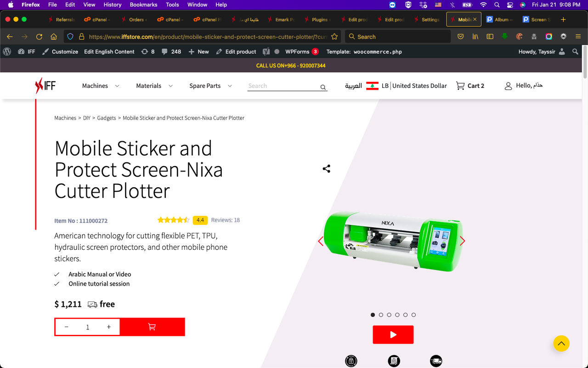The image size is (588, 368).
Task: Select fourth carousel dot
Action: [397, 315]
